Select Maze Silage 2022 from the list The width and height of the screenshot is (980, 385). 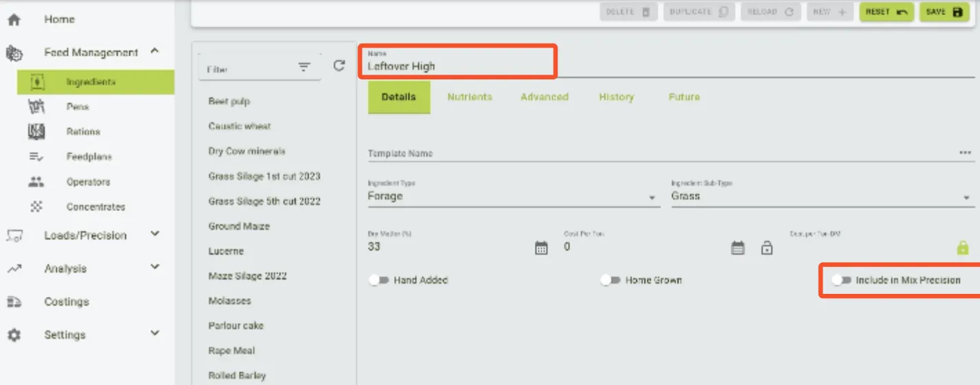point(247,276)
